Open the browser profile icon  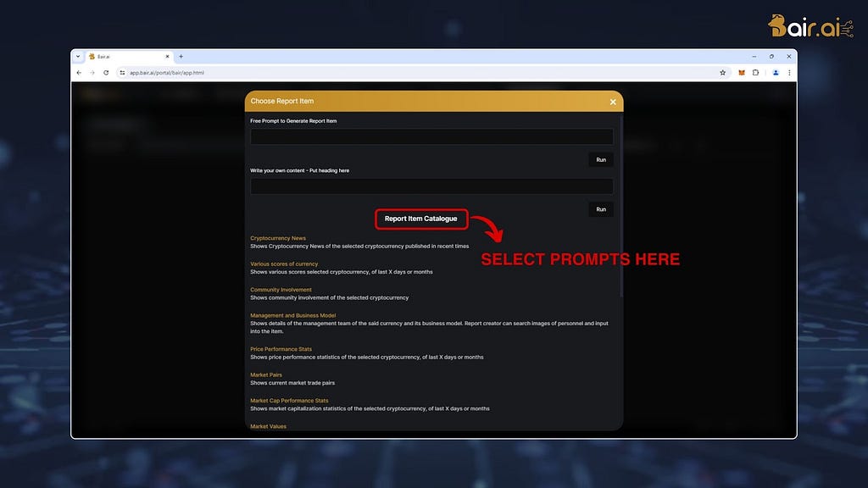pos(776,73)
